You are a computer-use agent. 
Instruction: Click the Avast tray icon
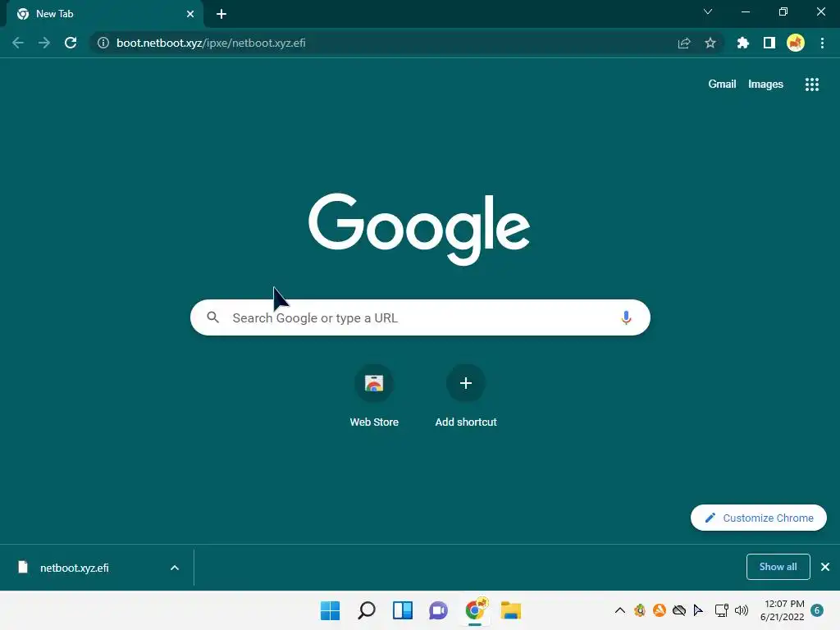tap(659, 610)
